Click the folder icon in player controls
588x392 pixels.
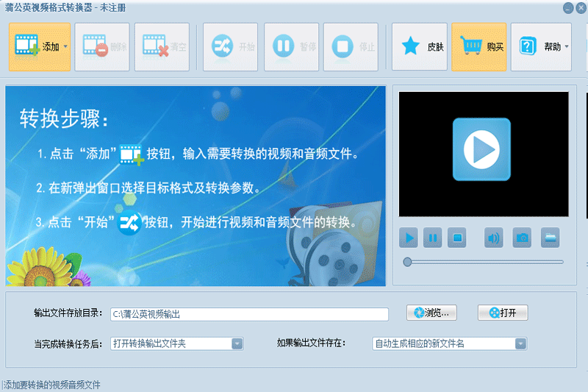550,238
